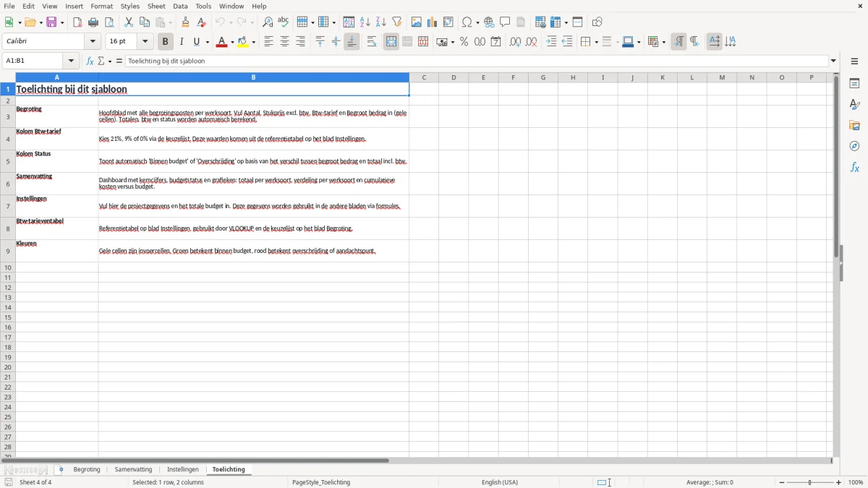Open sidebar Styles panel icon

click(x=854, y=105)
